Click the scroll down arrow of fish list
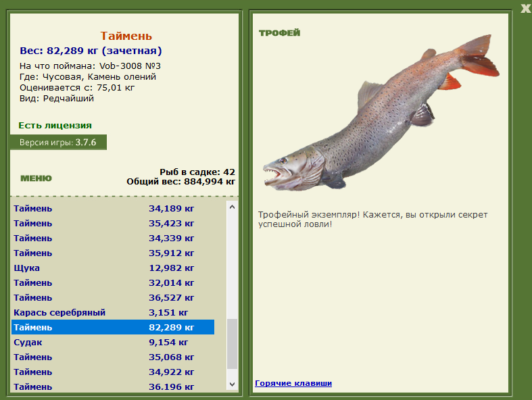This screenshot has height=400, width=532. coord(232,384)
